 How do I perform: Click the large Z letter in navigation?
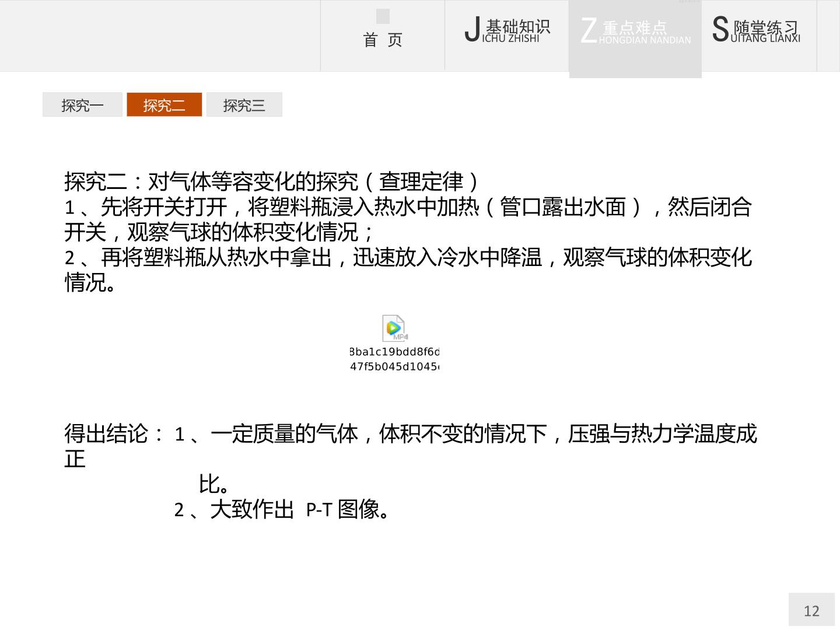pos(589,30)
